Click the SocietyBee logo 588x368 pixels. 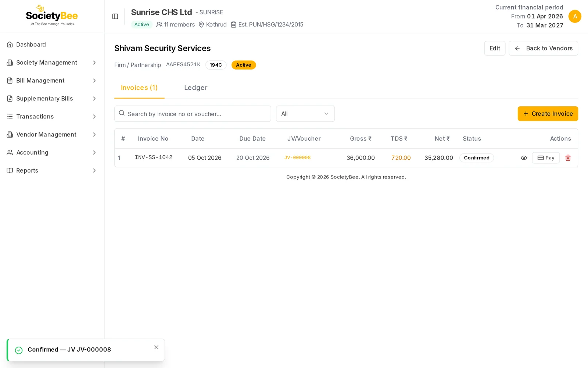tap(52, 15)
